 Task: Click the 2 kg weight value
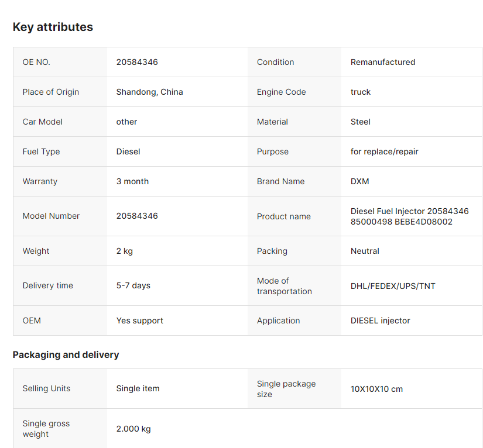(125, 251)
